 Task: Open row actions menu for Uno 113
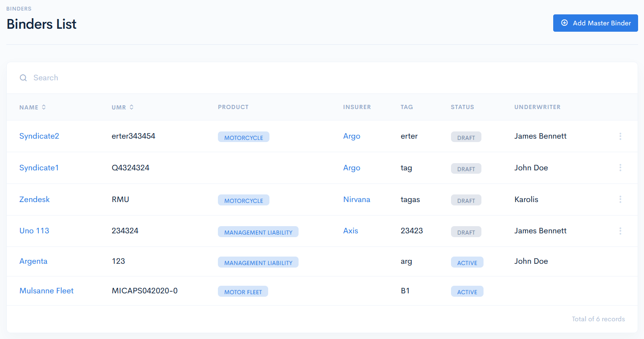click(x=620, y=231)
